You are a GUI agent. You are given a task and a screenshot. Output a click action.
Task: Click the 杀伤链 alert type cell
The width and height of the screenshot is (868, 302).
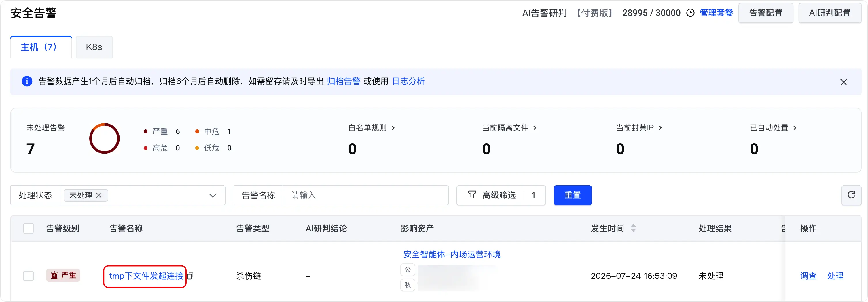click(x=249, y=276)
